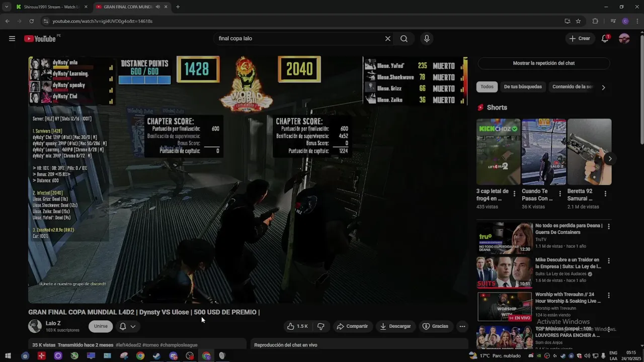Click the Chrome address bar URL
The height and width of the screenshot is (362, 644).
pyautogui.click(x=103, y=21)
